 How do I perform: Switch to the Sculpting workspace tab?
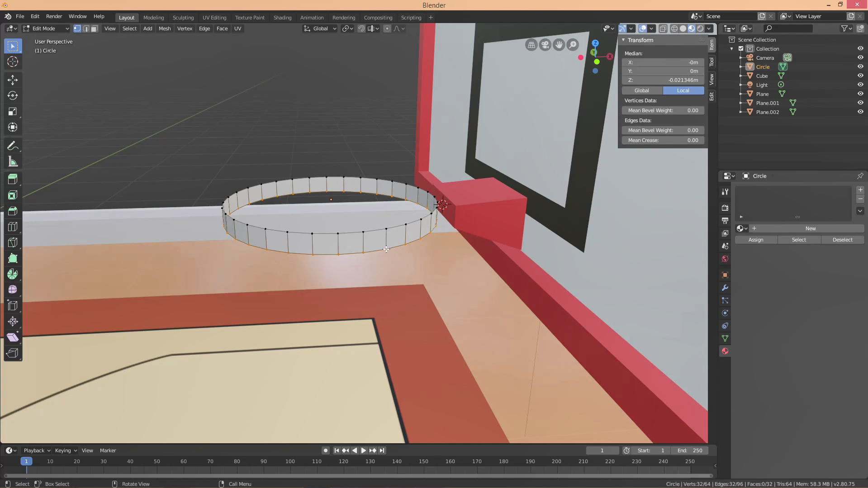pyautogui.click(x=183, y=18)
